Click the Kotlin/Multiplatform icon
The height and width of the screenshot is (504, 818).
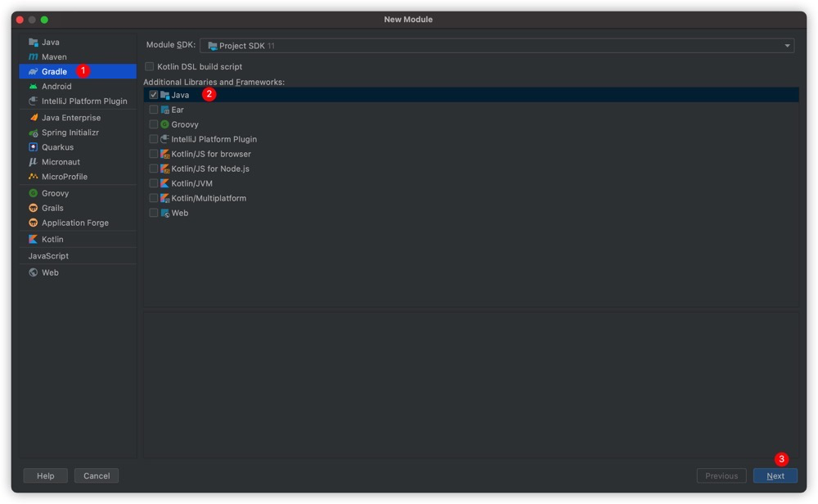(x=165, y=198)
